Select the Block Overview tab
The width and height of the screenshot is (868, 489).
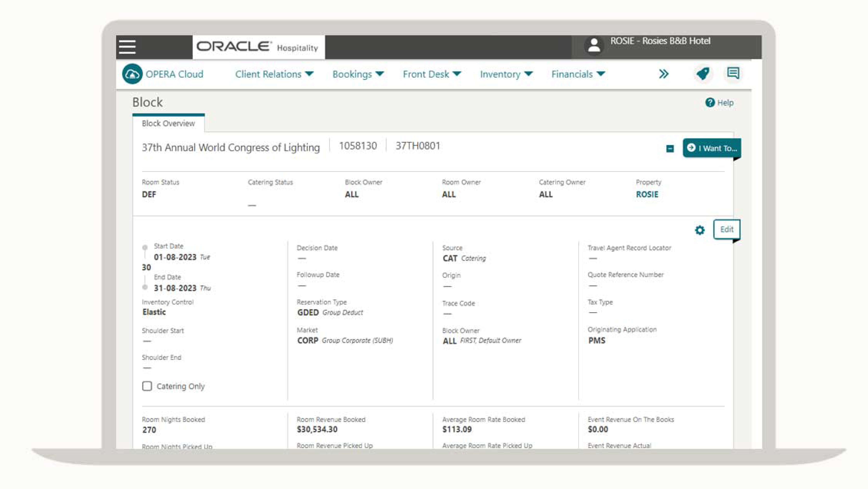[168, 123]
